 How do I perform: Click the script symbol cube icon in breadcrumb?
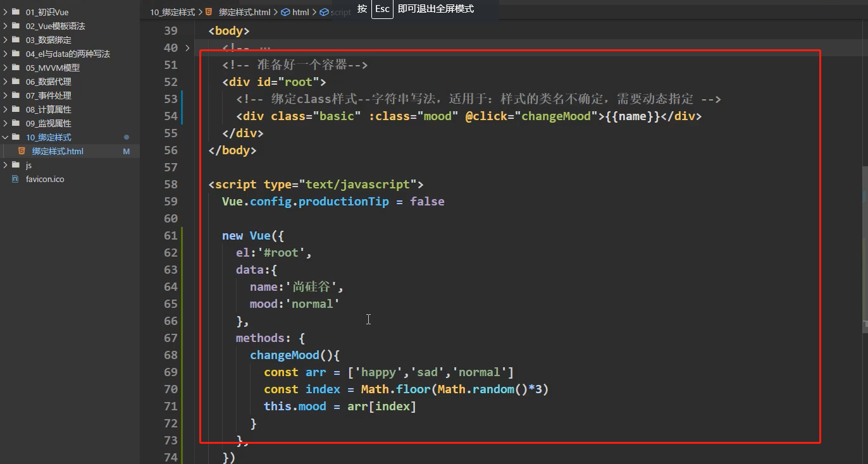[325, 12]
